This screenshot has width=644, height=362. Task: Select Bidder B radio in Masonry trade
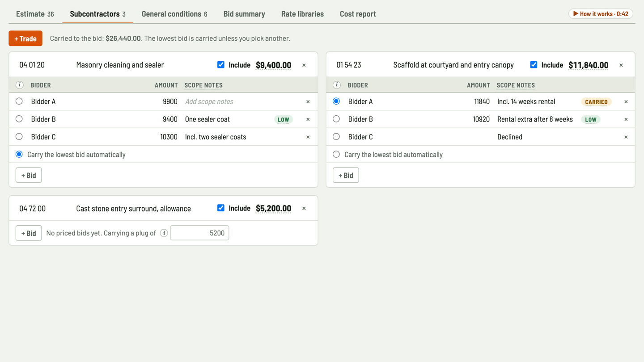tap(19, 119)
